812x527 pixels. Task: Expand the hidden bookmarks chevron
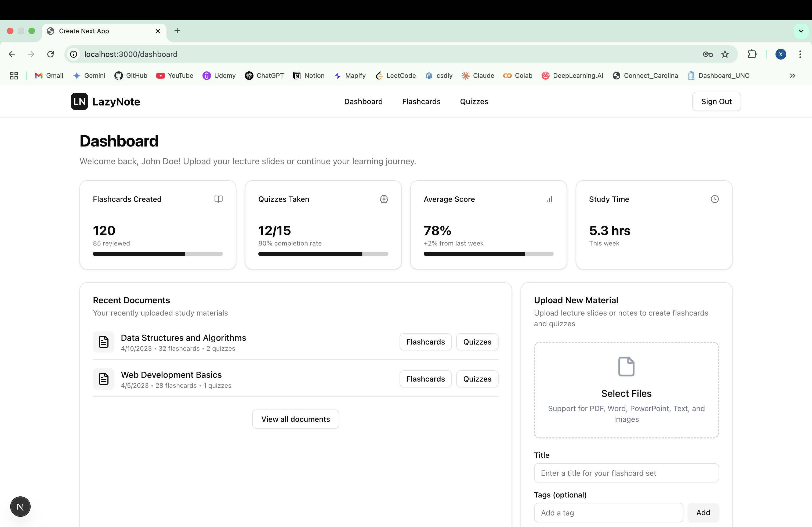(x=792, y=76)
